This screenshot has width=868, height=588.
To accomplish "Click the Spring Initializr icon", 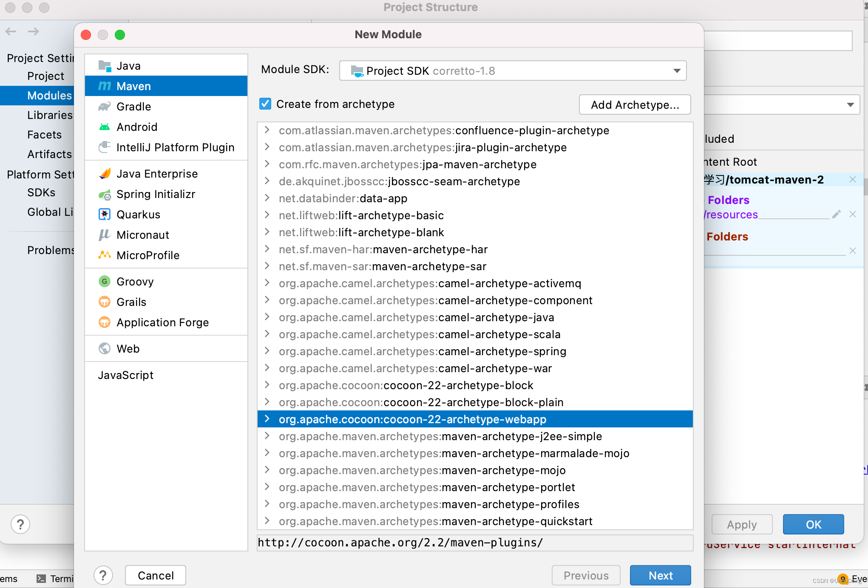I will (x=105, y=194).
